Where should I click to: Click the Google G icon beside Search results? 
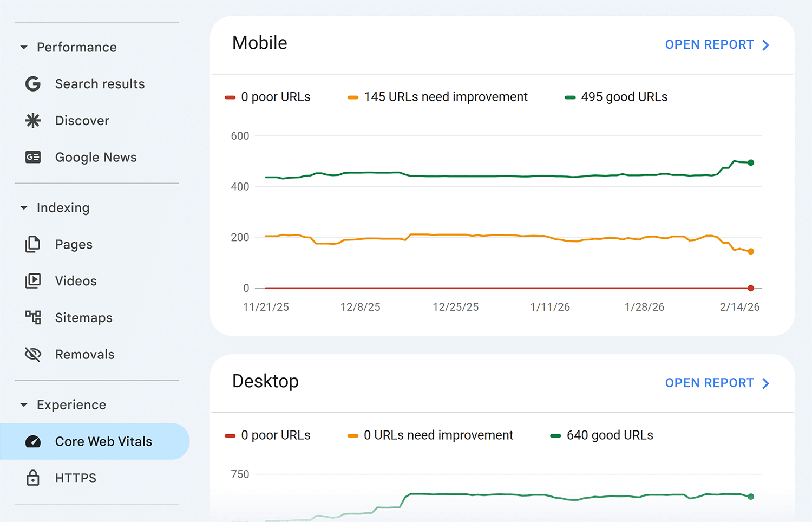(x=33, y=84)
